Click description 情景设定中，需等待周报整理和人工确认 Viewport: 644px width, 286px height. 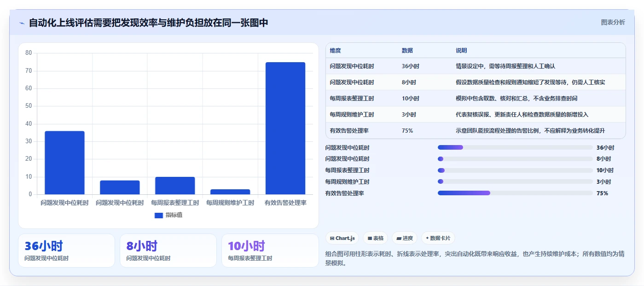(x=505, y=66)
